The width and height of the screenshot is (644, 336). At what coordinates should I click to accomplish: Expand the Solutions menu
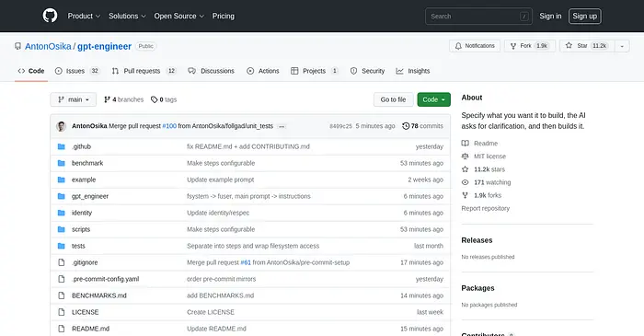(127, 16)
